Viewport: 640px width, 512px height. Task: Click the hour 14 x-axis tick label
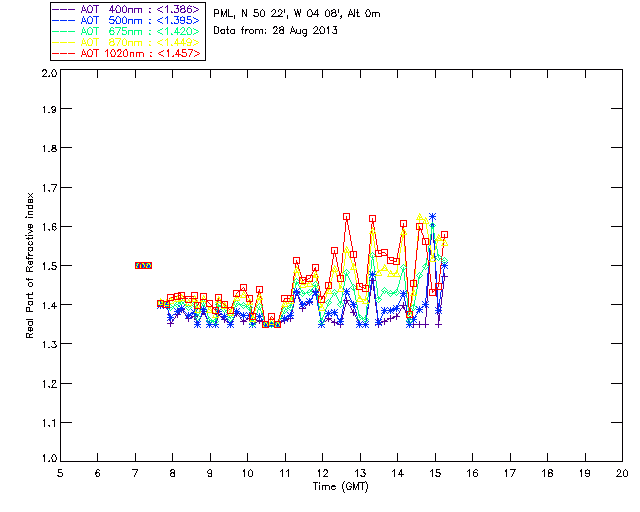[x=398, y=473]
